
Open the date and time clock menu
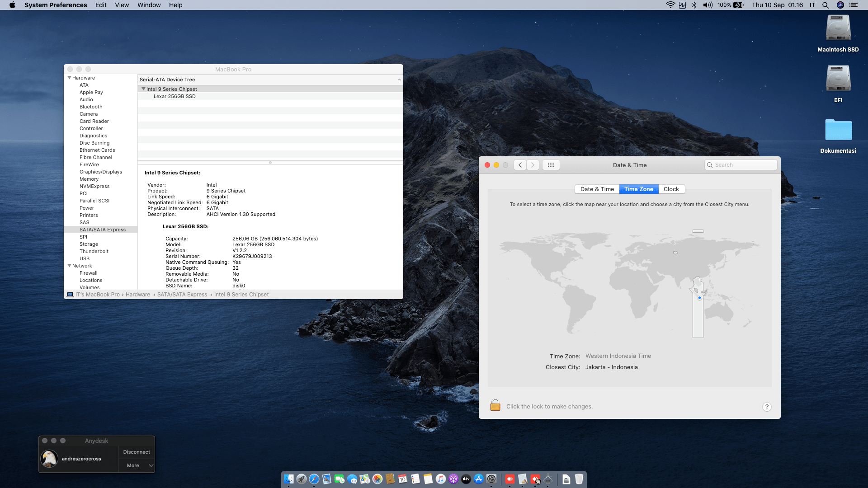point(778,5)
